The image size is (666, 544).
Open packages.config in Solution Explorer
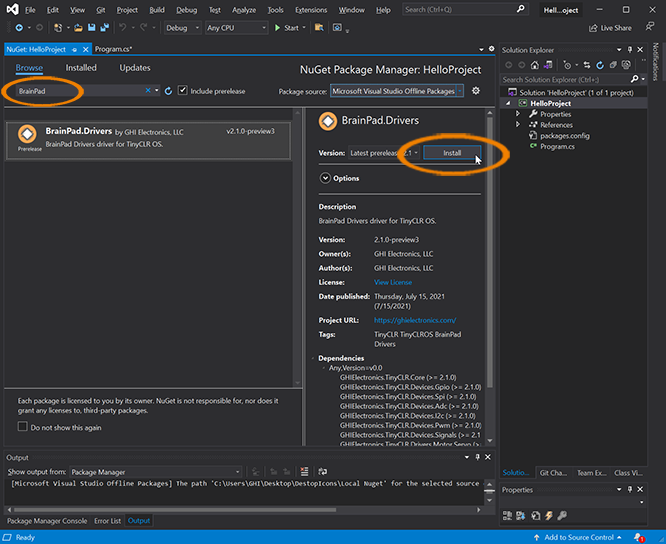(564, 135)
